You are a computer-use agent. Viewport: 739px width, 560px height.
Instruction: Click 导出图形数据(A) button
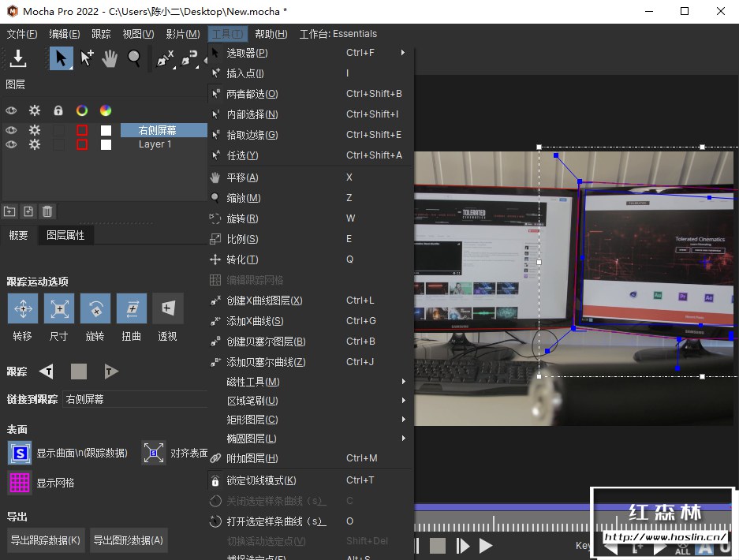point(129,540)
